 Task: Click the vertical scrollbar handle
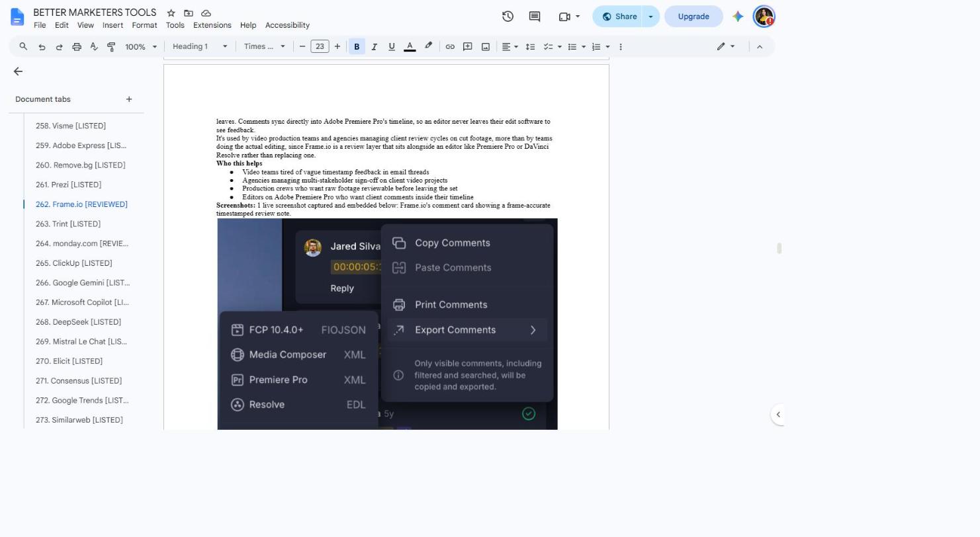(x=780, y=248)
